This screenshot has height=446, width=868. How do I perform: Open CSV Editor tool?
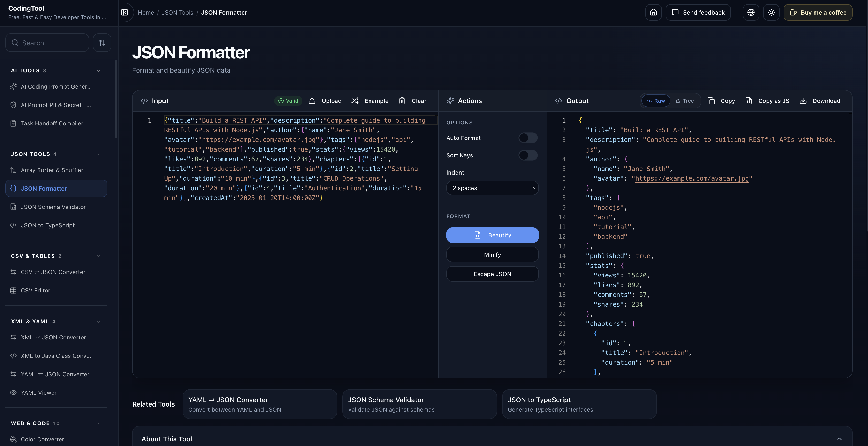click(56, 290)
